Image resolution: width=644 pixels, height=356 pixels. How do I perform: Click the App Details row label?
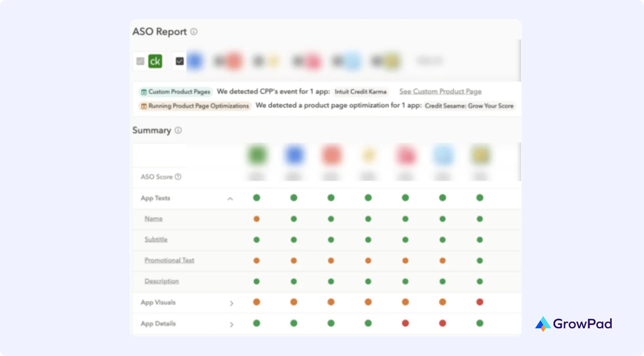pyautogui.click(x=158, y=323)
